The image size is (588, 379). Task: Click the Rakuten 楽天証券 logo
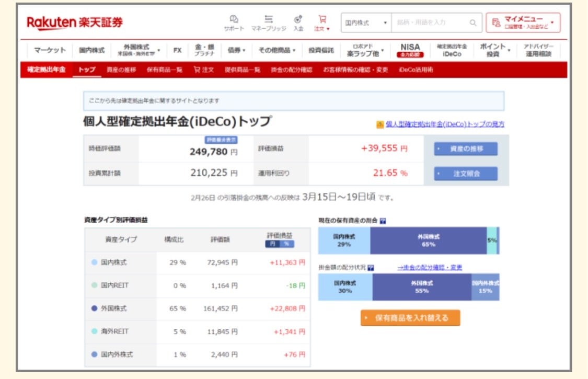tap(75, 22)
